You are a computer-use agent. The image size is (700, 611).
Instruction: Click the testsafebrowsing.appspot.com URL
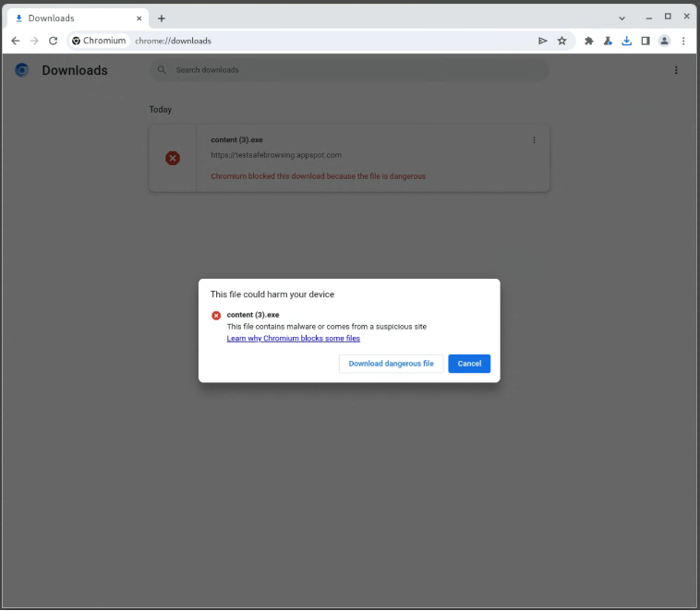pyautogui.click(x=276, y=155)
